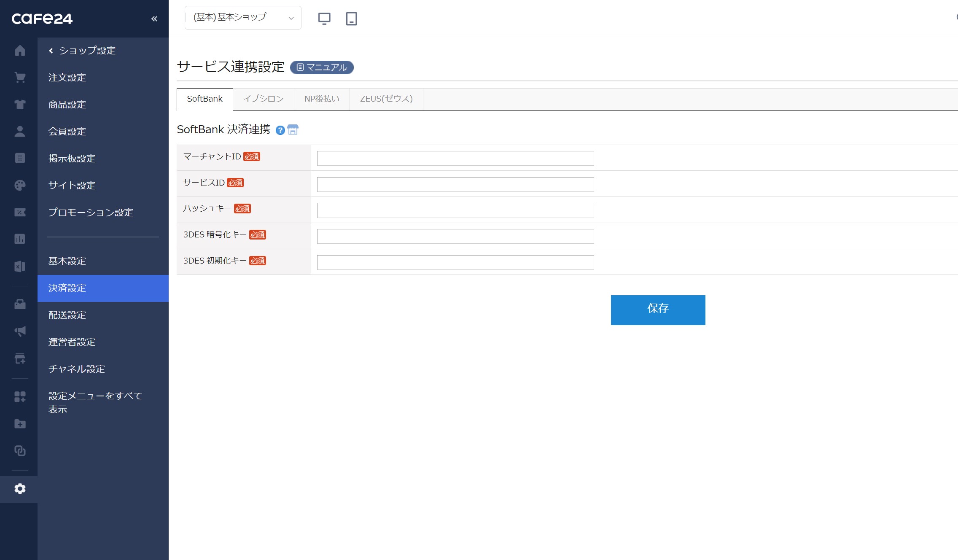Open the Excel spreadsheet icon
This screenshot has height=560, width=958.
click(20, 266)
